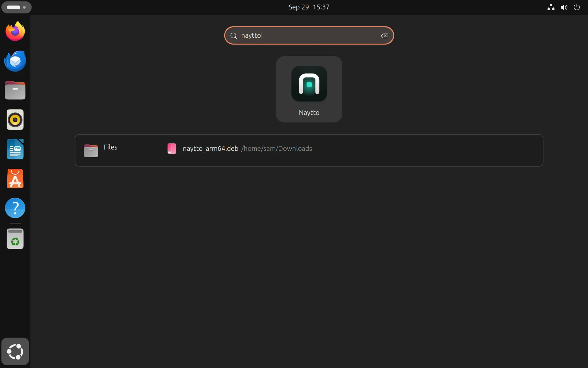Open LibreOffice Writer from the dock
This screenshot has height=368, width=588.
tap(15, 149)
